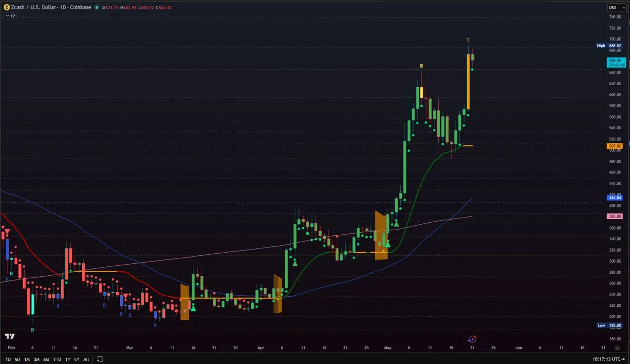Screen dimensions: 630x364
Task: Click the green market status dot
Action: click(x=97, y=7)
